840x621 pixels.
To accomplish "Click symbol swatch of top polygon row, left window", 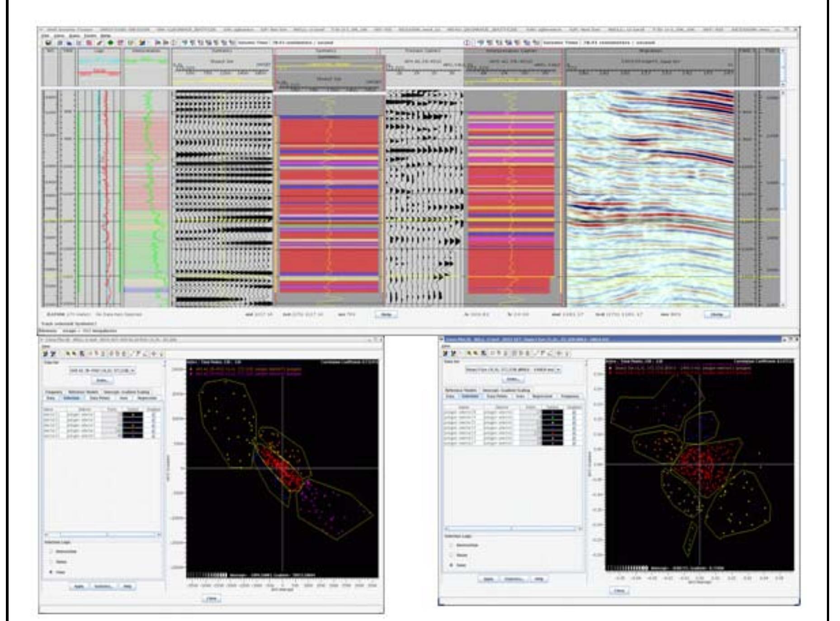I will (132, 415).
